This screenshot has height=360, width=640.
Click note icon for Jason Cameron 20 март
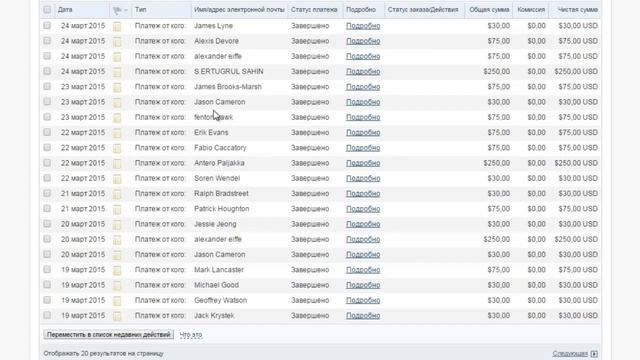117,255
